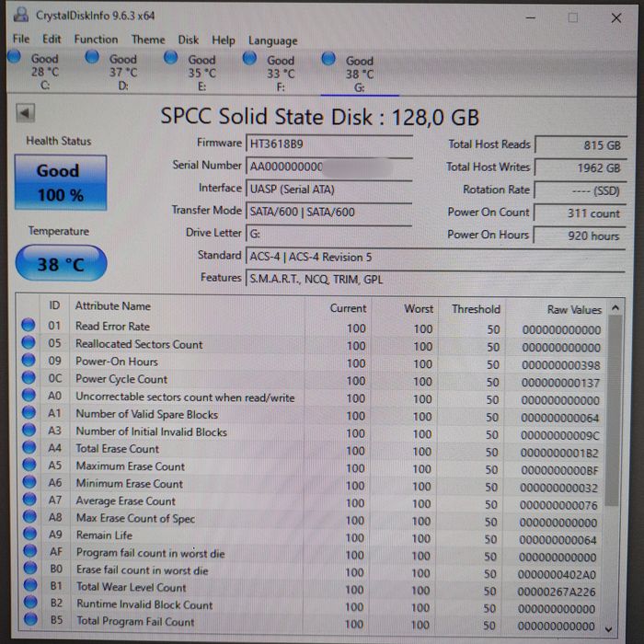Click the Firmware field HT3618B9
This screenshot has height=644, width=644.
click(x=329, y=144)
